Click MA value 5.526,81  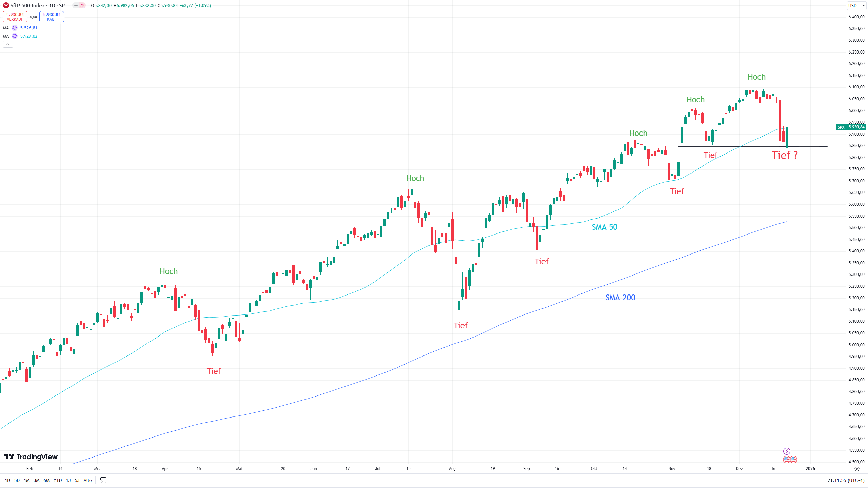point(29,28)
